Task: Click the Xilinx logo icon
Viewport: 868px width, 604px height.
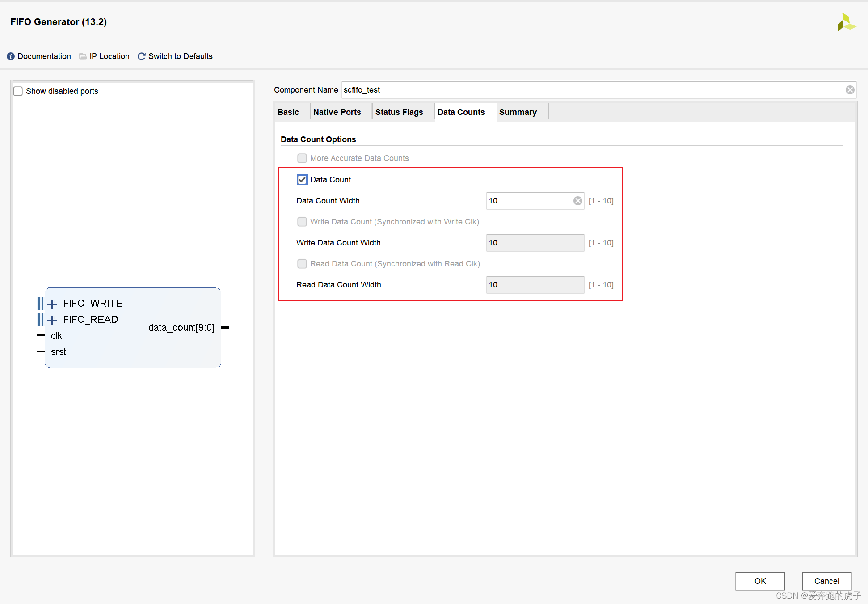Action: click(x=845, y=22)
